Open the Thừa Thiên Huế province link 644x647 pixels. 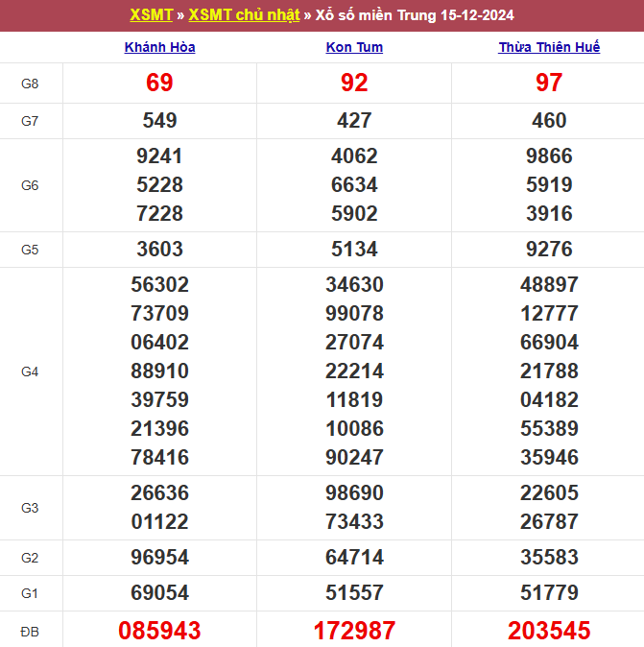[x=549, y=47]
